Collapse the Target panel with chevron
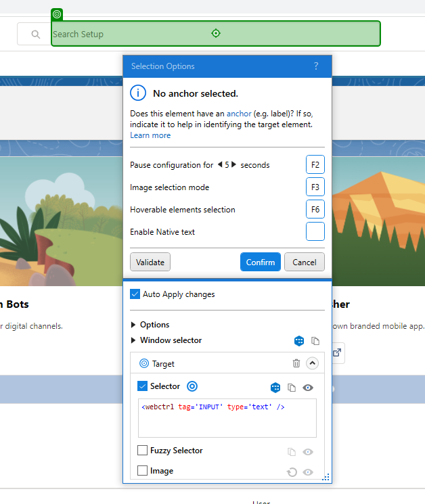Screen dimensions: 425x504 pyautogui.click(x=312, y=363)
